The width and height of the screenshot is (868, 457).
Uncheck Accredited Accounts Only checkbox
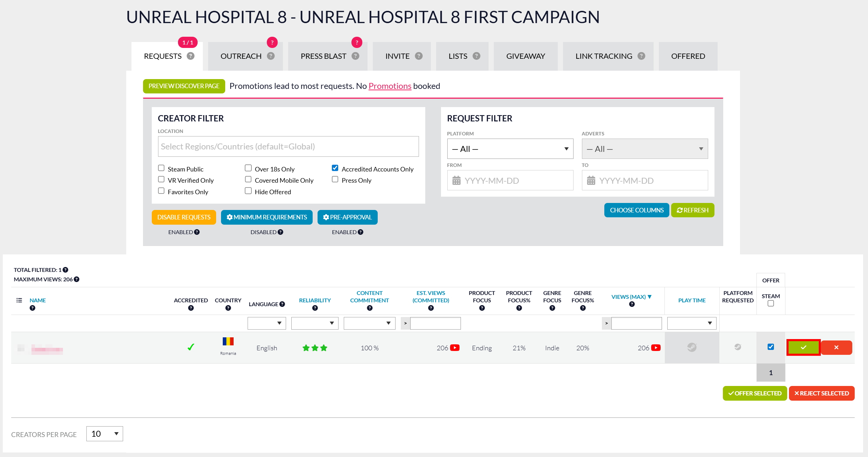point(335,168)
